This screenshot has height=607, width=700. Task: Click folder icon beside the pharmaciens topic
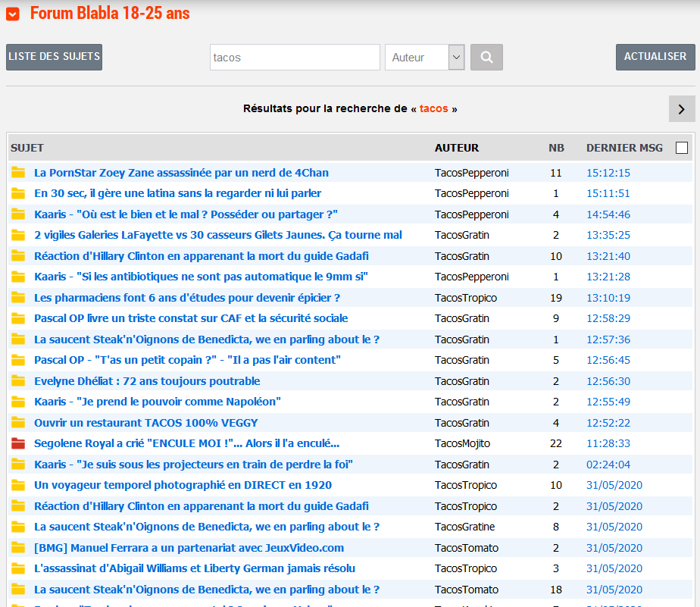click(18, 298)
